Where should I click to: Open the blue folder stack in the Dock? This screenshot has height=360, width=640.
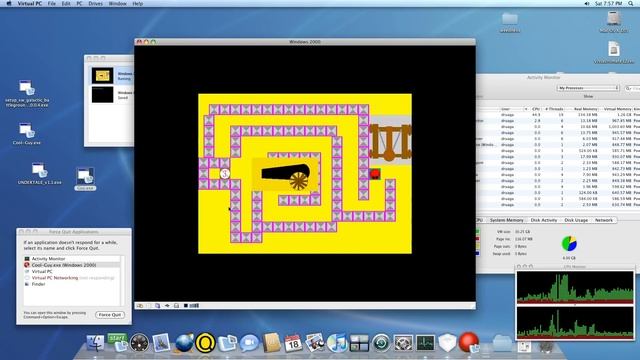[x=502, y=343]
